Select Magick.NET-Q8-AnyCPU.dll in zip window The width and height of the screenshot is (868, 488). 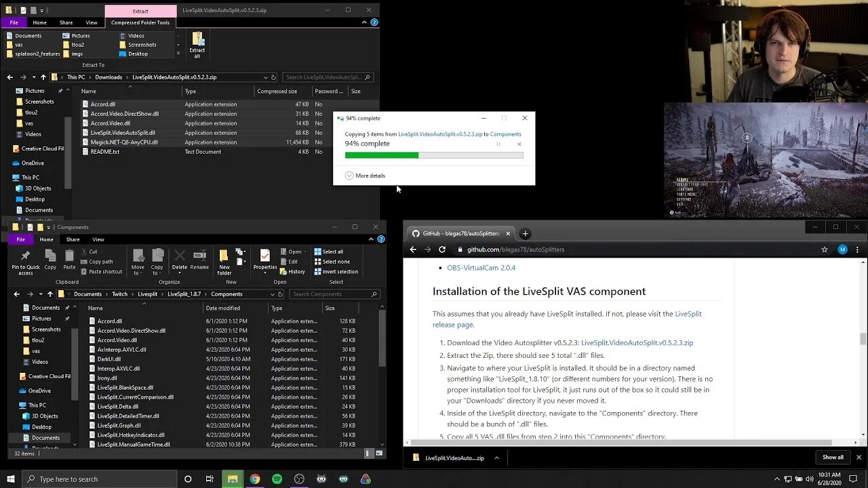(124, 142)
